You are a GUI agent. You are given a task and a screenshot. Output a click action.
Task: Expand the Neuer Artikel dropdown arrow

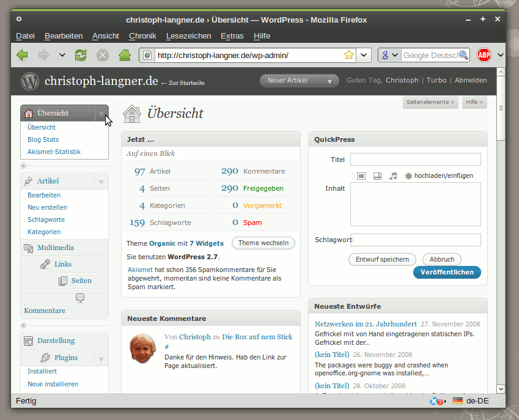tap(329, 81)
